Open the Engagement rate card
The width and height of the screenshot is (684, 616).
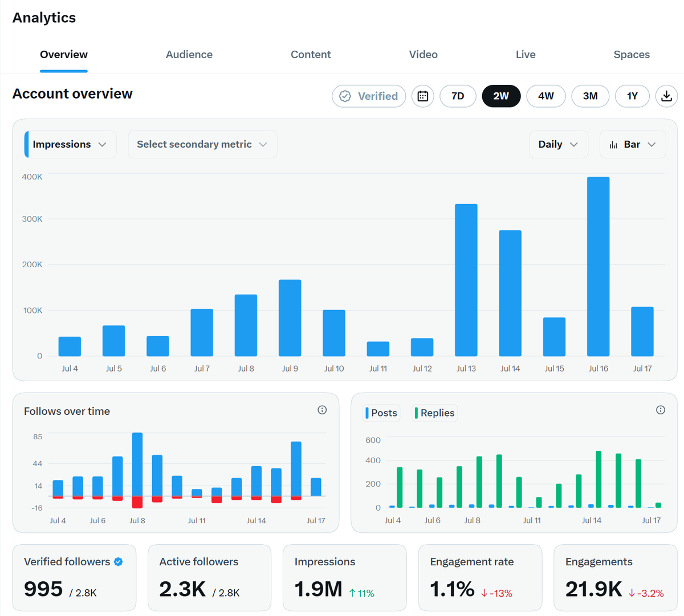(480, 578)
